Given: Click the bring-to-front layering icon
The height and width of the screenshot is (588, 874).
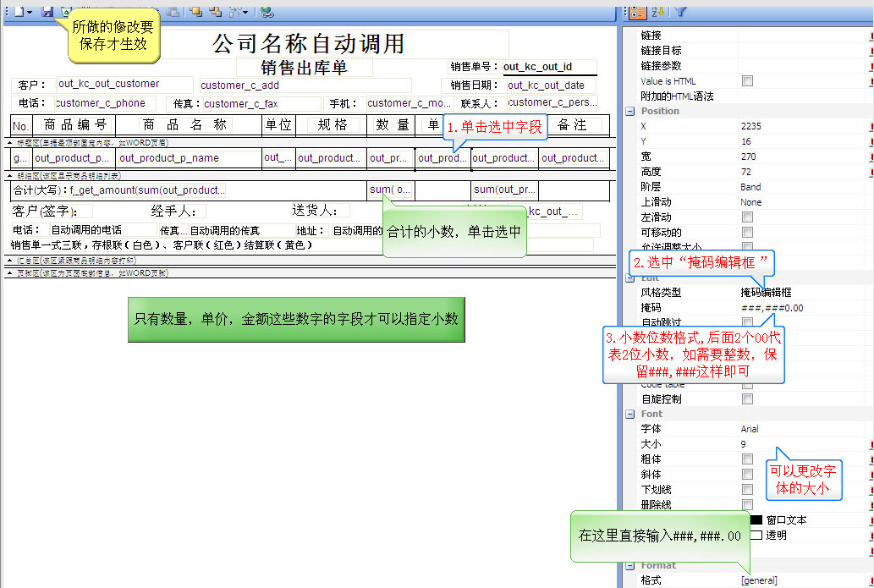Looking at the screenshot, I should coord(195,11).
